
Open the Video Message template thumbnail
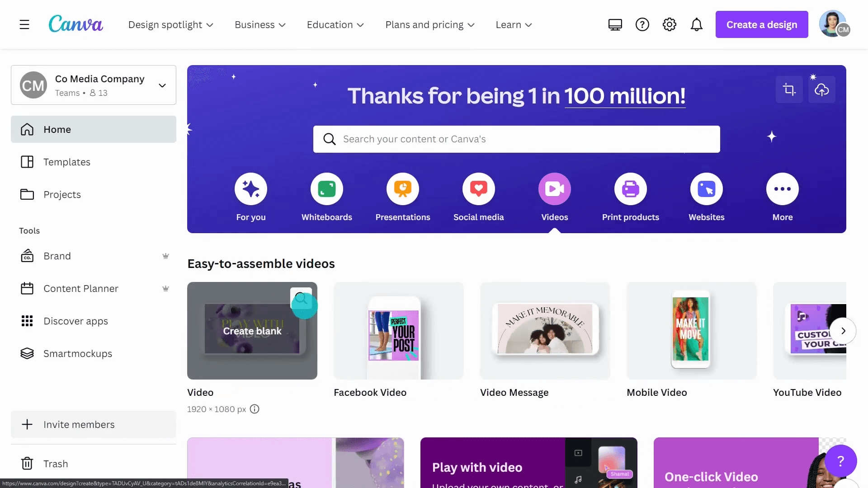pyautogui.click(x=545, y=331)
